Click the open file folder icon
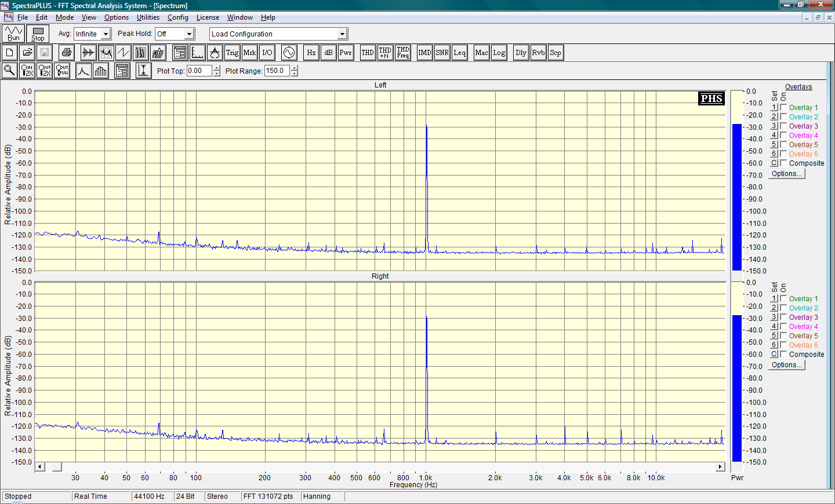 point(27,53)
